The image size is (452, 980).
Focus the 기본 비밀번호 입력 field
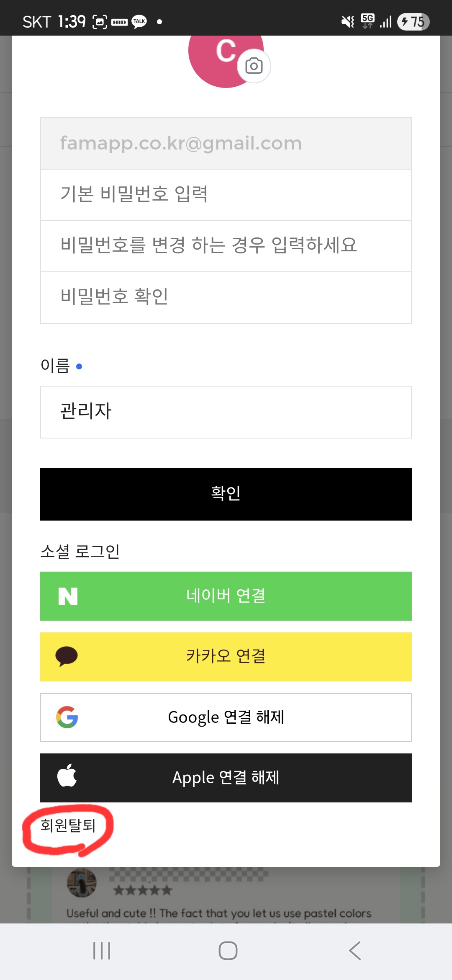[226, 194]
